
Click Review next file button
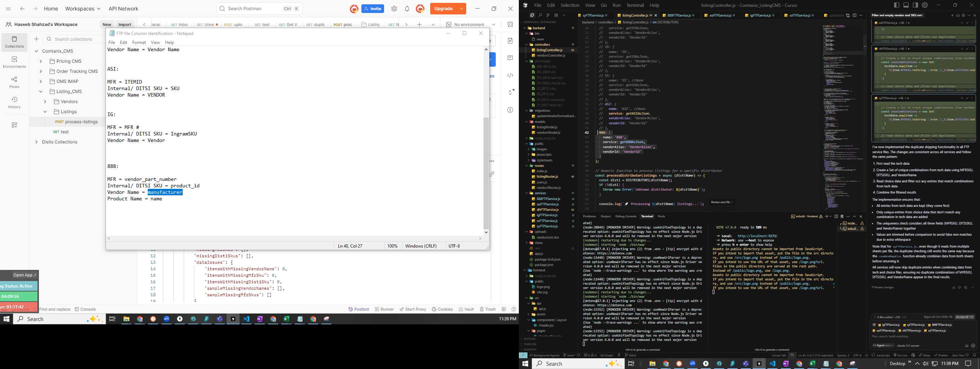pos(722,202)
